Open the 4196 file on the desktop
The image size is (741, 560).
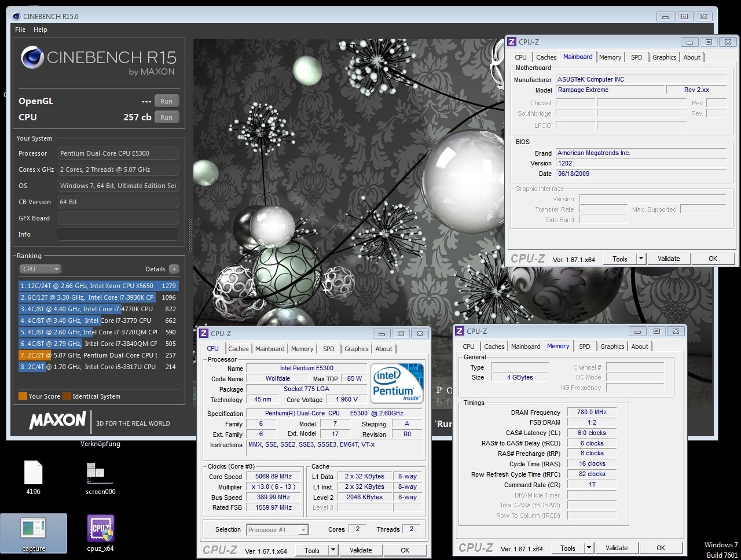pos(33,478)
